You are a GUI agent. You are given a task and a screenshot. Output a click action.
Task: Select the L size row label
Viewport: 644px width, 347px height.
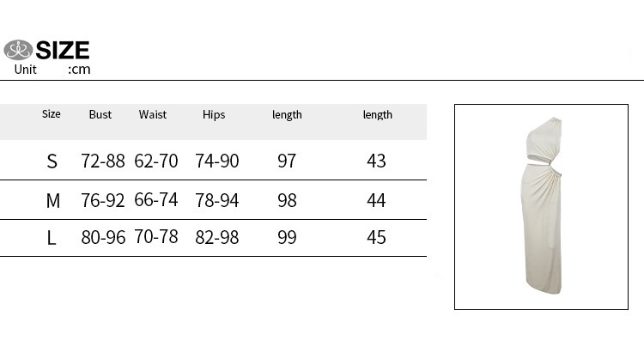pyautogui.click(x=52, y=238)
